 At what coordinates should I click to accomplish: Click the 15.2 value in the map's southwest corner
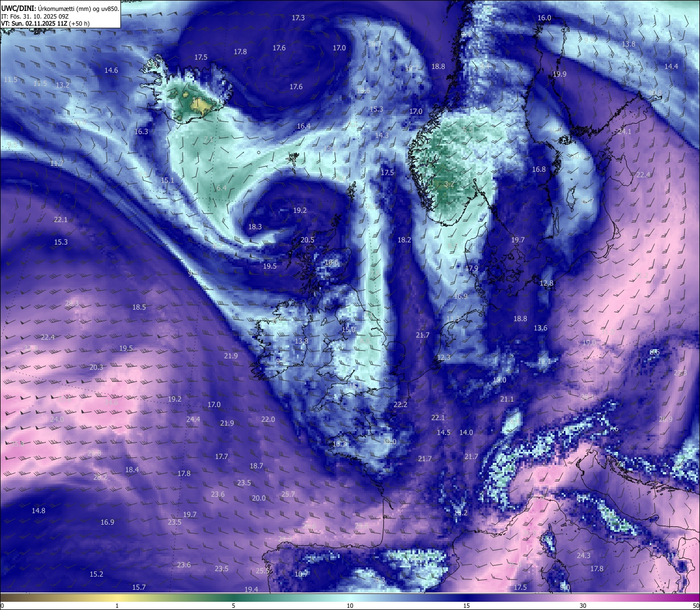[x=96, y=574]
